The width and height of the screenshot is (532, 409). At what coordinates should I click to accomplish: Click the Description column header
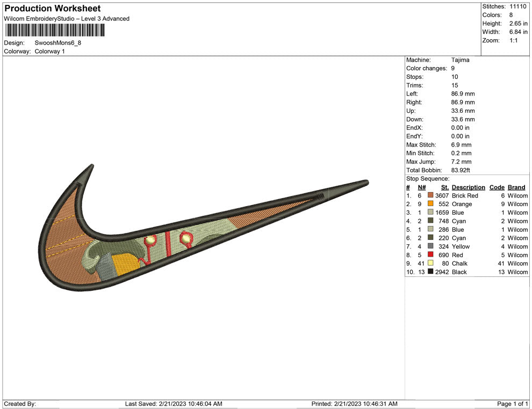[468, 187]
